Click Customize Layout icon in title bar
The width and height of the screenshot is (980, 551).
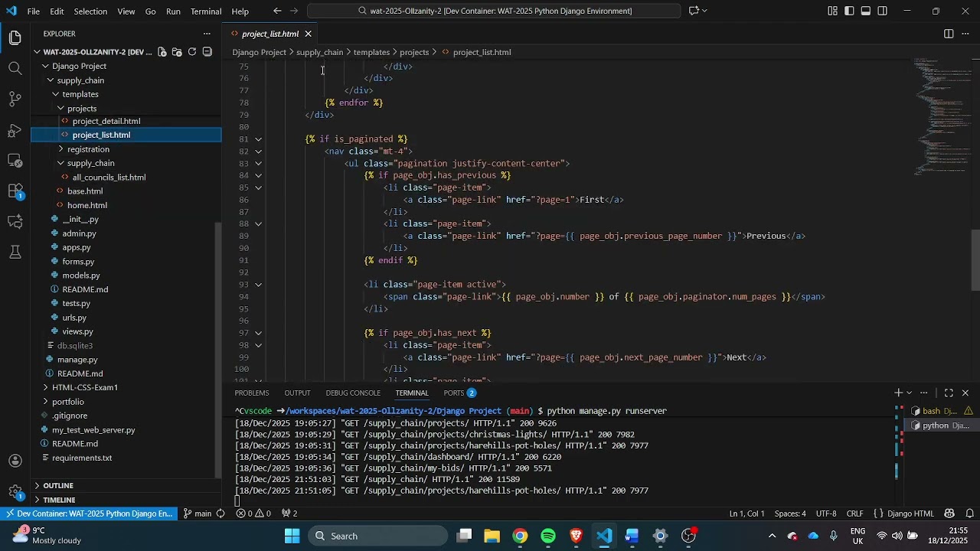click(832, 11)
